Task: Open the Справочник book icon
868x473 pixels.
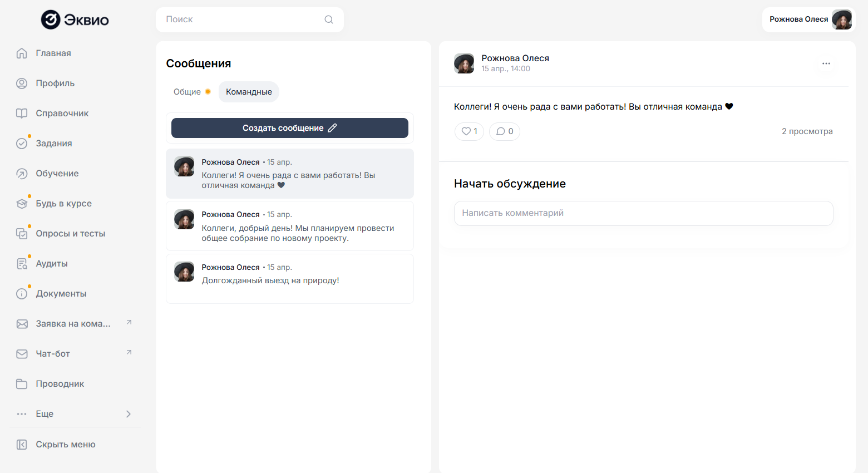Action: (x=22, y=114)
